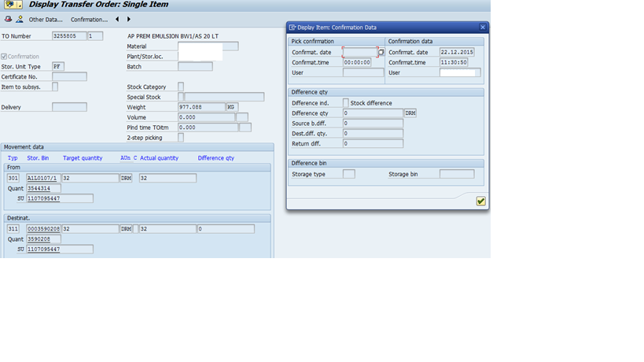Image resolution: width=644 pixels, height=362 pixels.
Task: Click the person icon in the toolbar
Action: 20,19
